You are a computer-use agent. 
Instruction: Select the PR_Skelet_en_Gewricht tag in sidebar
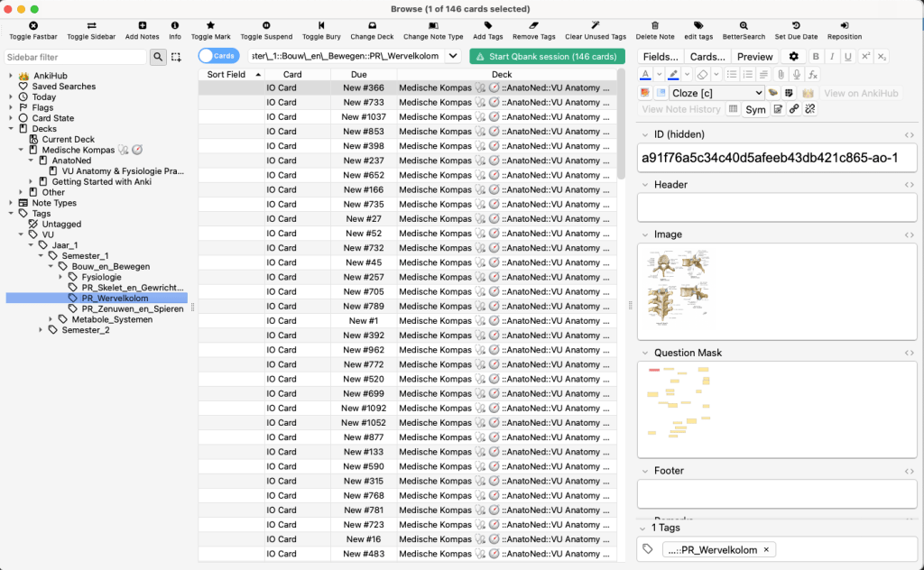click(x=132, y=288)
